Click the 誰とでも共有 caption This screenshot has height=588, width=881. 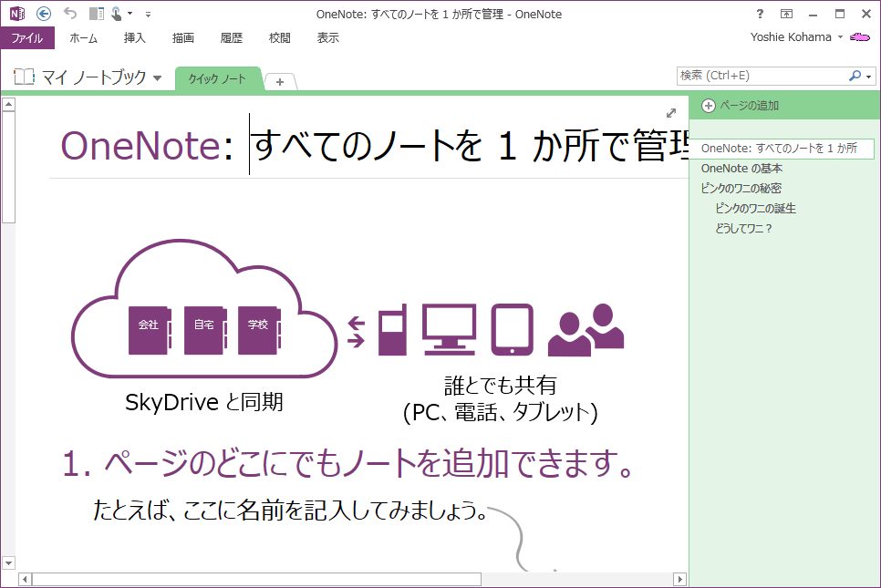point(500,386)
